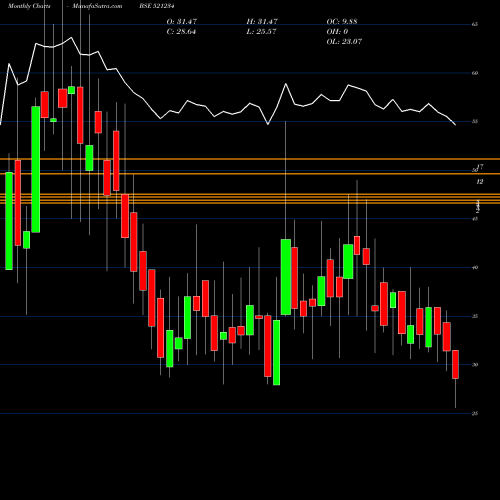Click the 45 price axis label

point(475,219)
